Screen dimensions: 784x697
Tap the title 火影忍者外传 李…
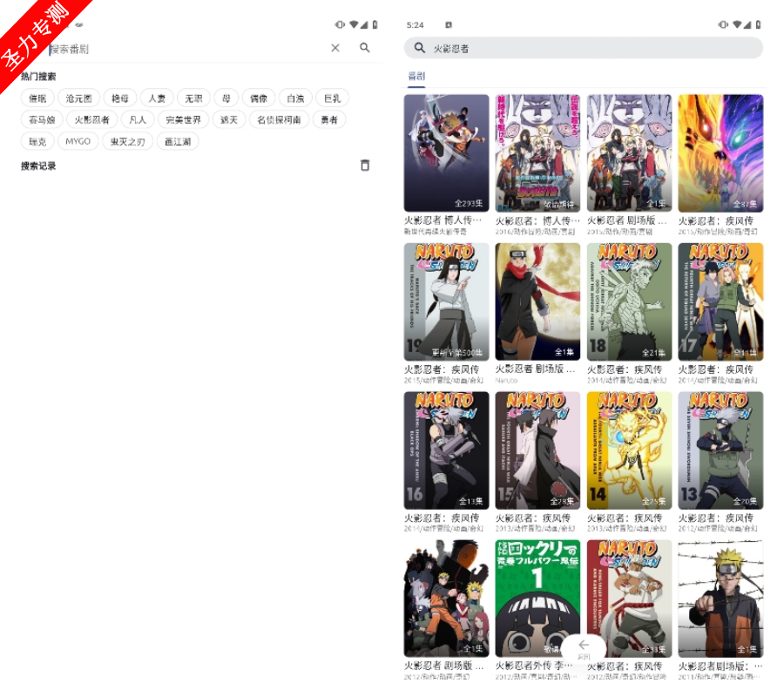pos(534,666)
